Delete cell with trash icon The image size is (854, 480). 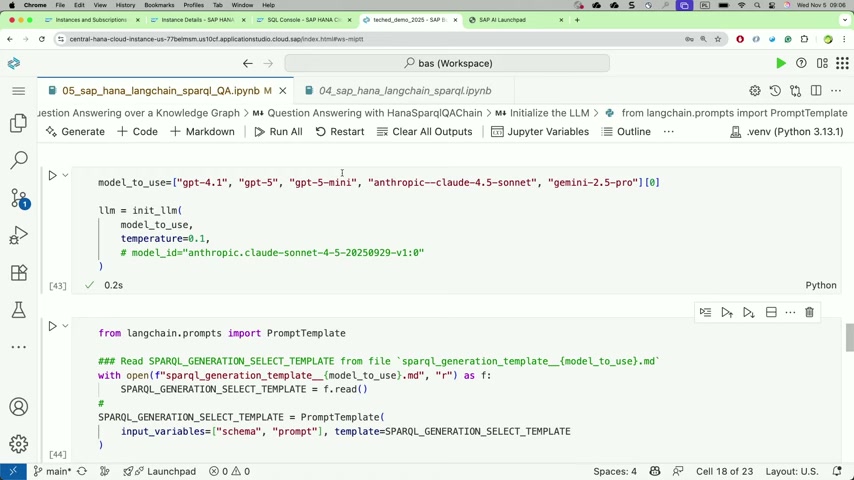(x=809, y=312)
